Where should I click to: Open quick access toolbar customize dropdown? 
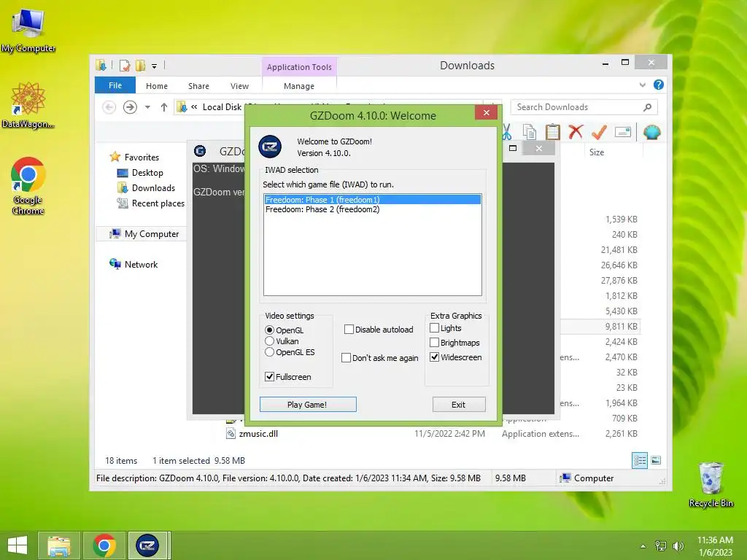click(x=155, y=66)
